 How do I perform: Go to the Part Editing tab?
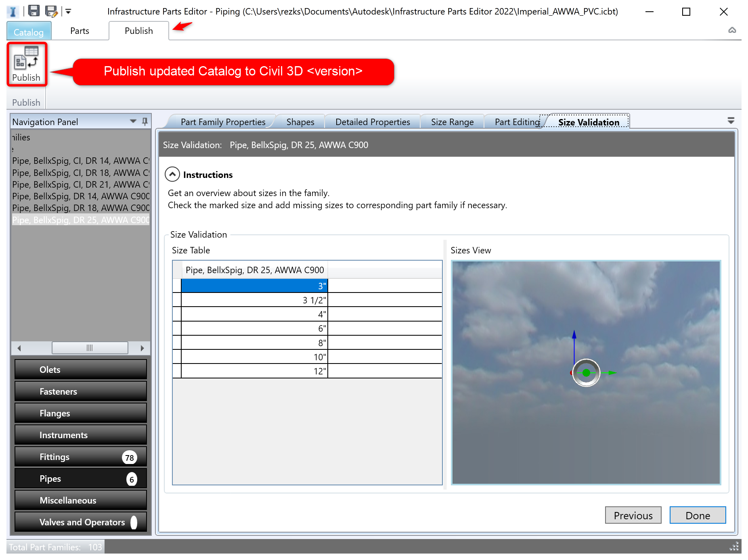tap(517, 122)
